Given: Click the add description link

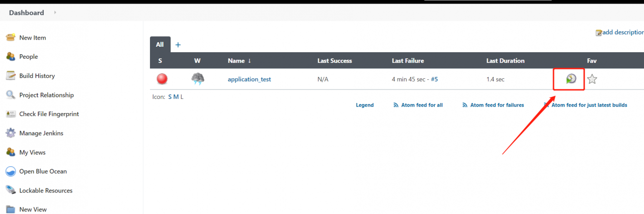Looking at the screenshot, I should (x=623, y=32).
